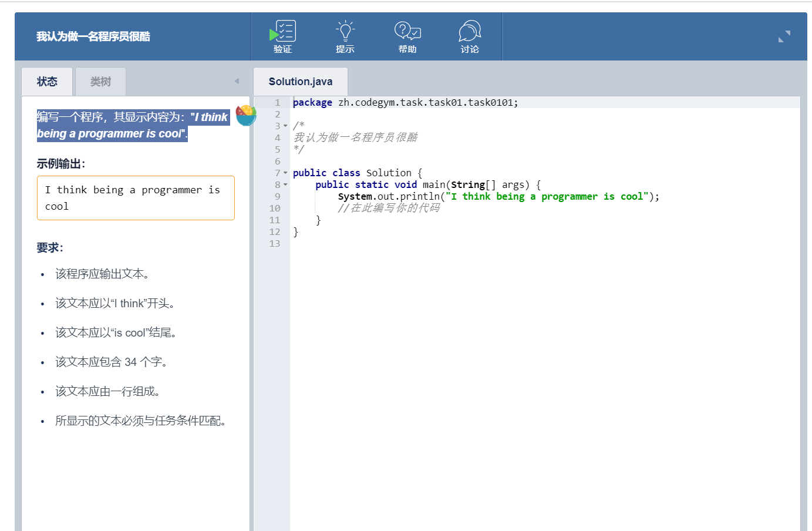Viewport: 812px width, 531px height.
Task: Click the 要求 heading
Action: (50, 248)
